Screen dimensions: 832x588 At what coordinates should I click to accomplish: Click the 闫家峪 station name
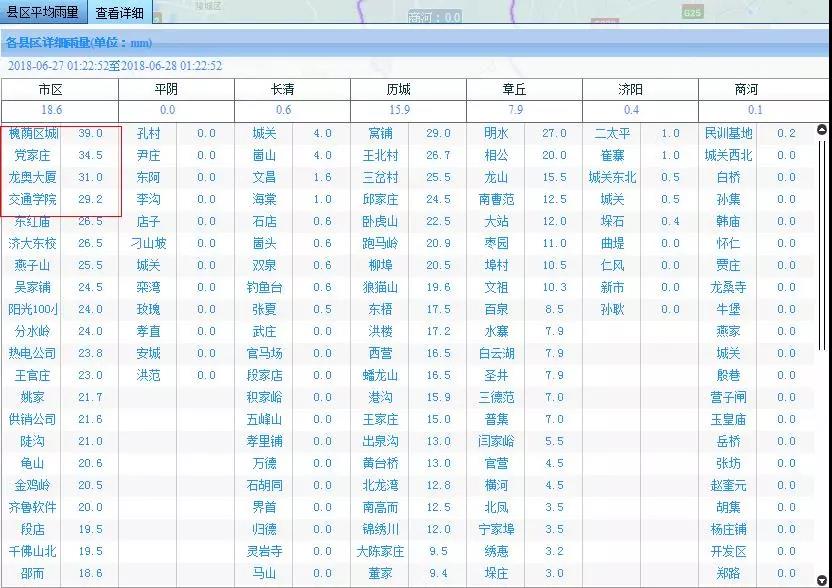point(496,442)
